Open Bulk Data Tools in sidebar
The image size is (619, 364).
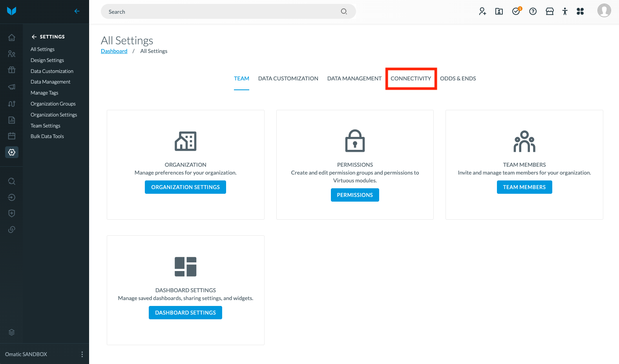click(x=47, y=136)
